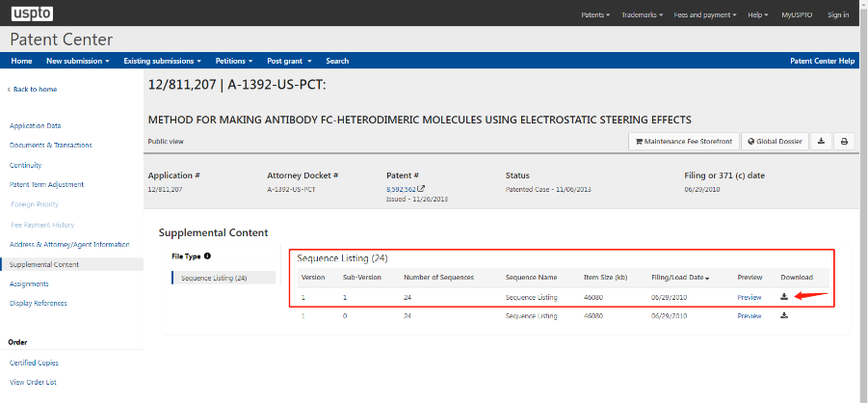The height and width of the screenshot is (403, 868).
Task: Expand the Patents dropdown in the top bar
Action: coord(594,14)
